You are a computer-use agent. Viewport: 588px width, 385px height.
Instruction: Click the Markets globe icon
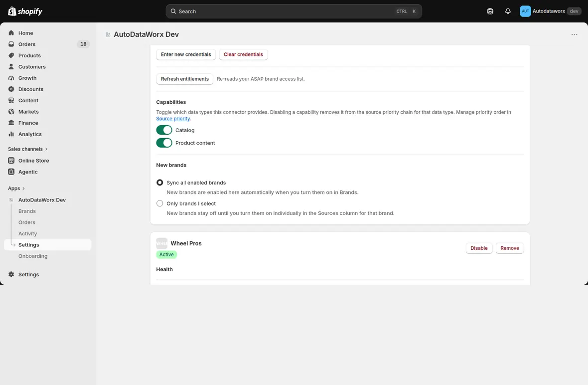tap(11, 112)
